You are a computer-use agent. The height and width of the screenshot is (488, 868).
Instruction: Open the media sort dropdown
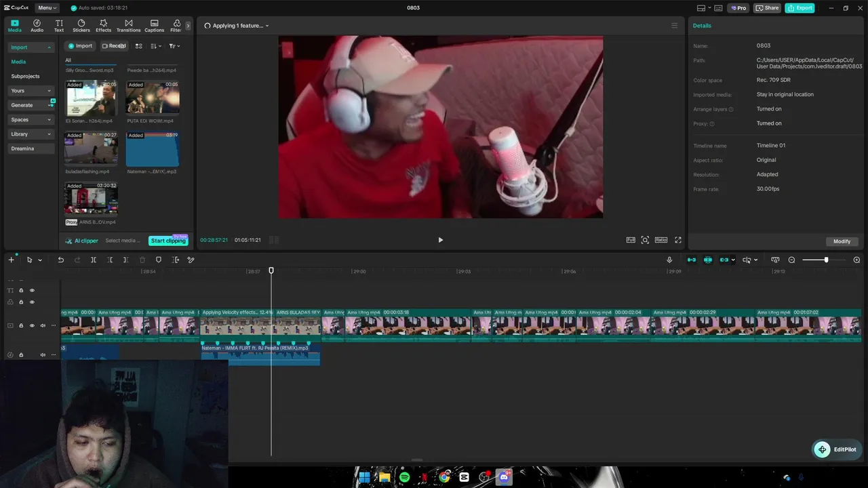pyautogui.click(x=156, y=46)
